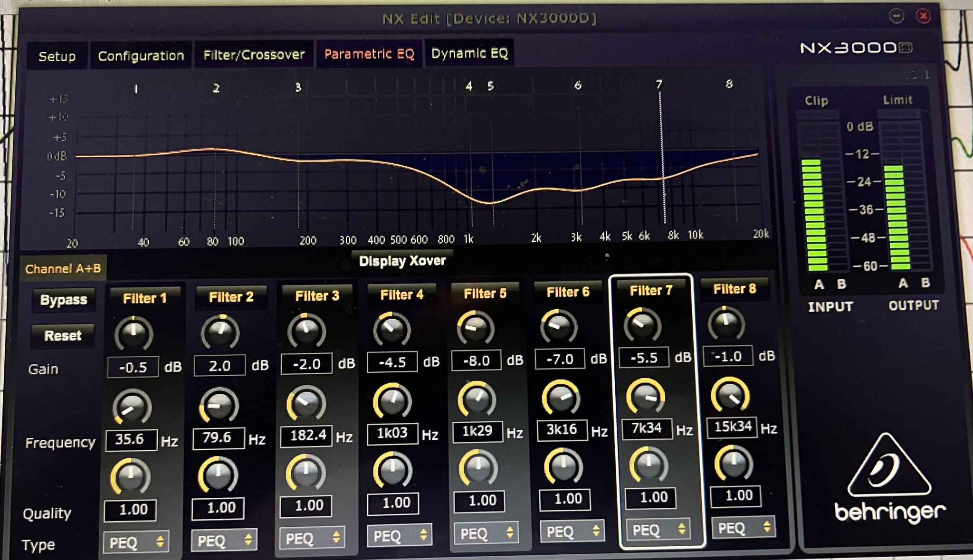
Task: Toggle the Bypass button
Action: tap(64, 300)
